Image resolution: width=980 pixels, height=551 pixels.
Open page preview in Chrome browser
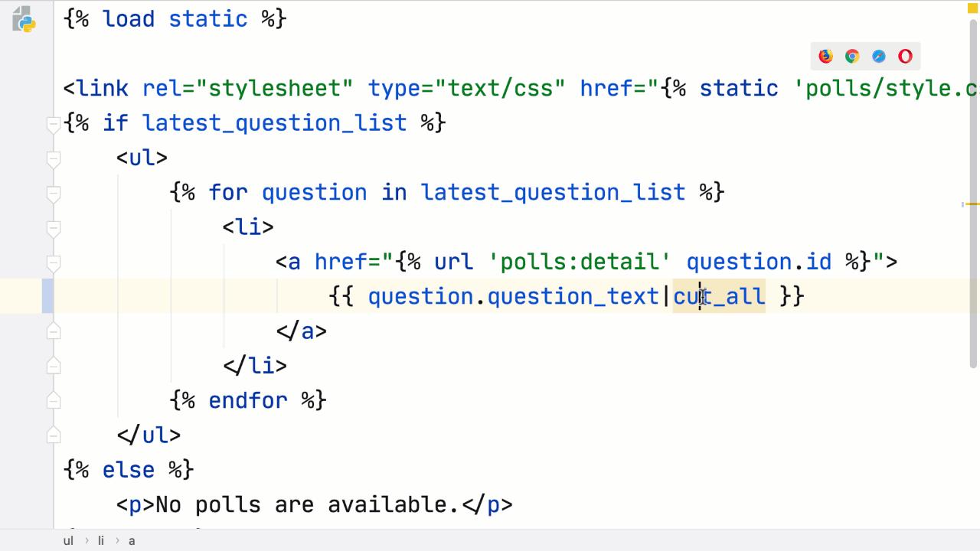click(x=852, y=56)
